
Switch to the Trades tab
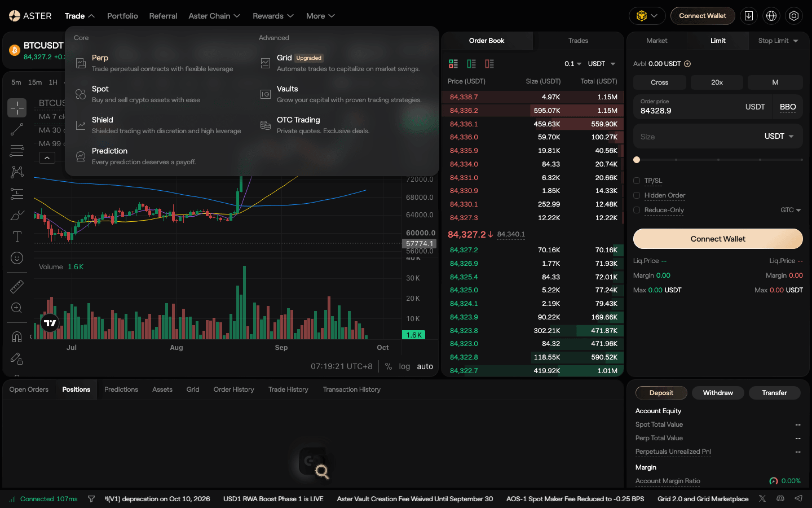[578, 41]
